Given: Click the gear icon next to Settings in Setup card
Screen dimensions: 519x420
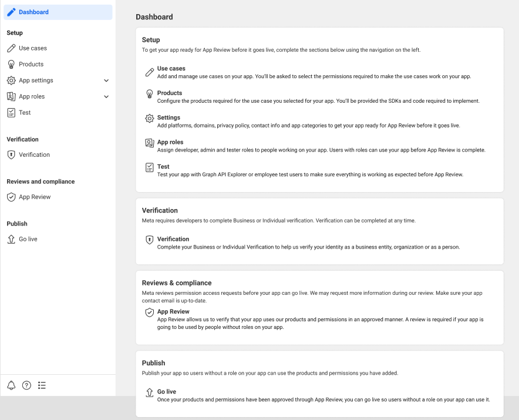Looking at the screenshot, I should tap(149, 118).
